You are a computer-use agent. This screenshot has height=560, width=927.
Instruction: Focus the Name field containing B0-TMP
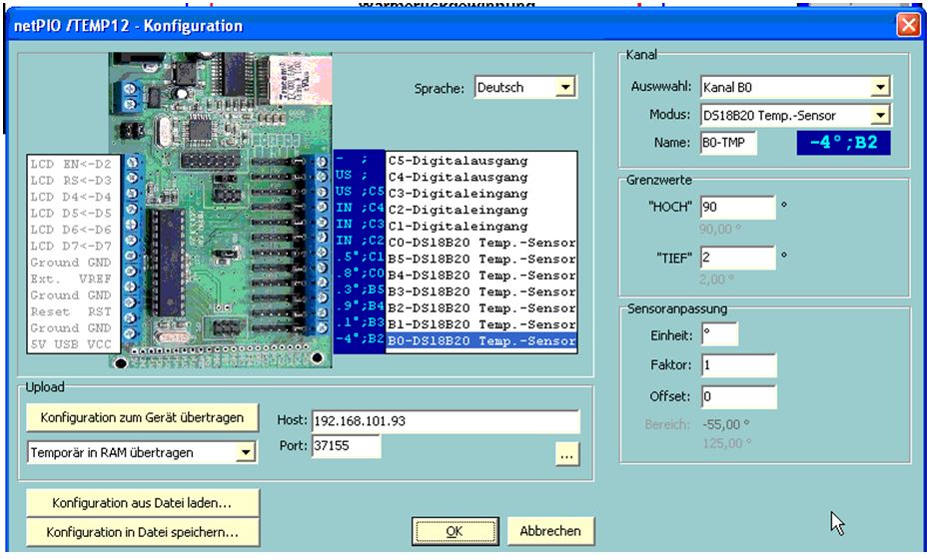[x=728, y=143]
